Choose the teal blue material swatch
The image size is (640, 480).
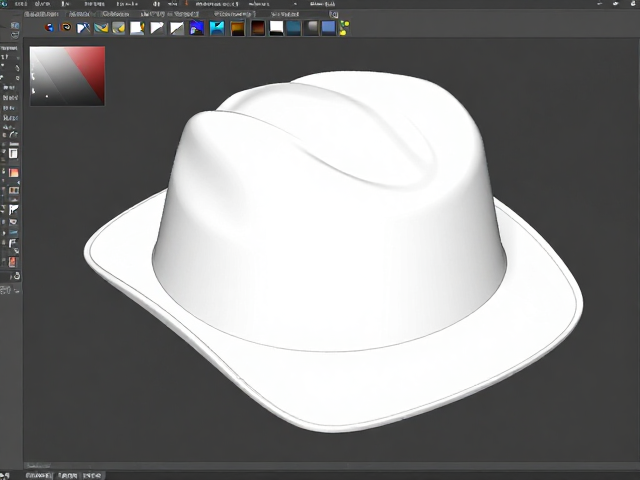coord(294,28)
